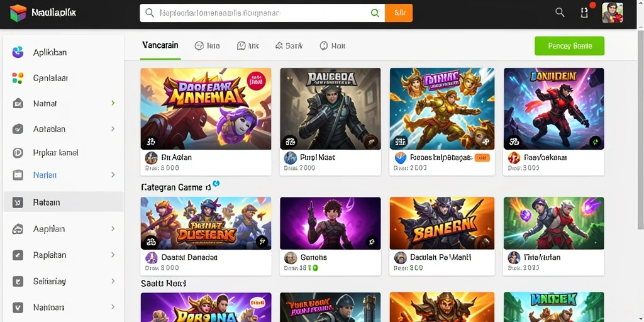Switch to the Sanik tab
The image size is (644, 322).
pos(289,46)
